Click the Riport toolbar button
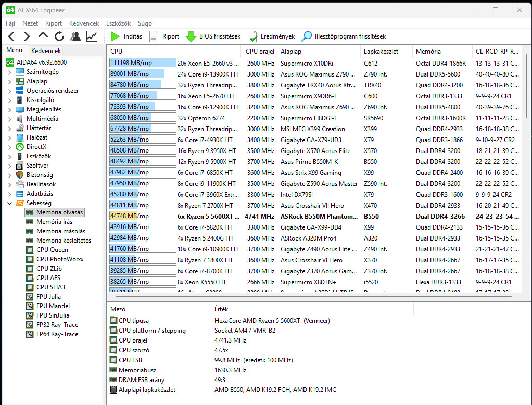The height and width of the screenshot is (405, 532). (164, 36)
